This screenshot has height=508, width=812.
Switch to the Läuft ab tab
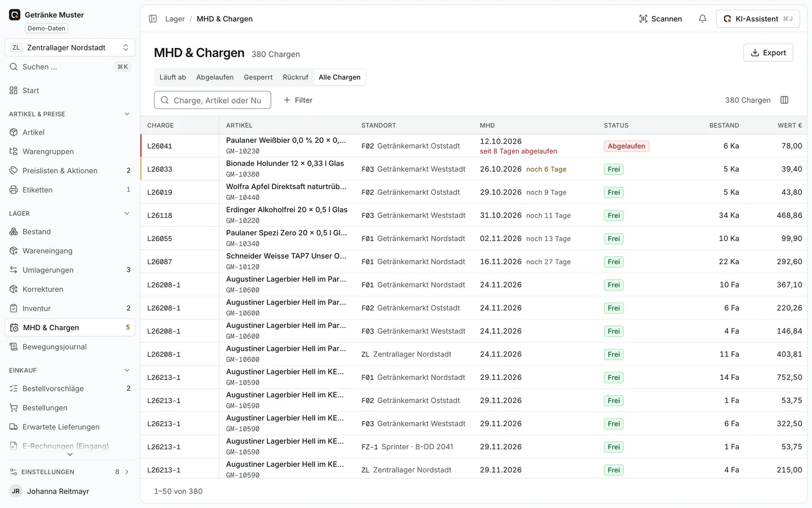173,77
